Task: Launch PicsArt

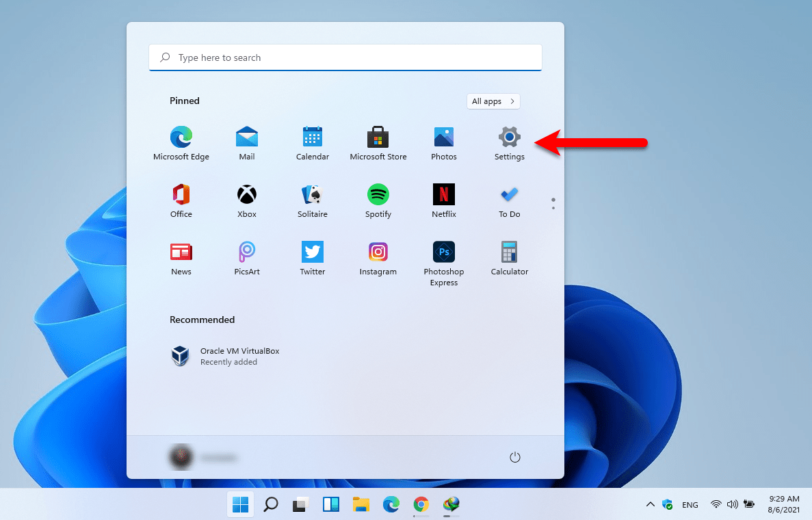Action: [246, 259]
